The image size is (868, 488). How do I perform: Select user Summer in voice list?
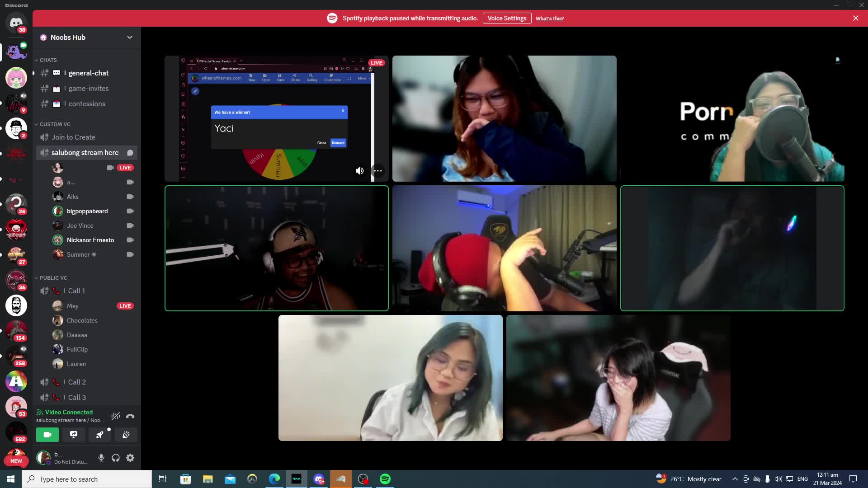click(93, 254)
